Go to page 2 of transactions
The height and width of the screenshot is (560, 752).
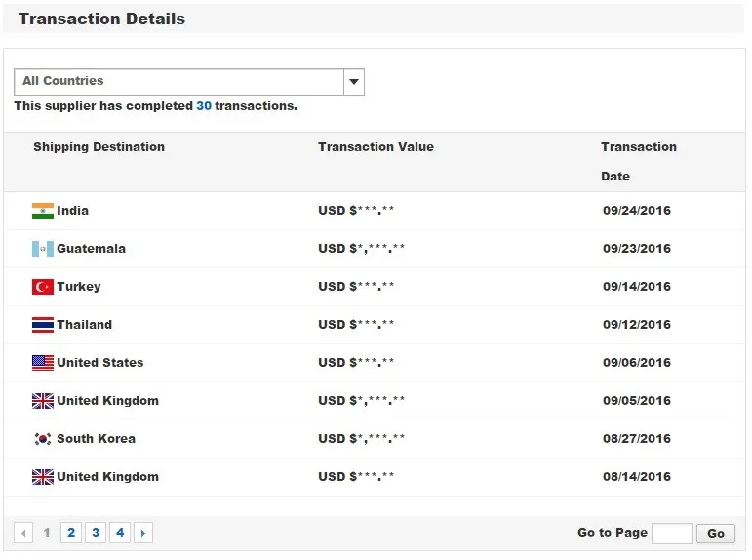pos(71,533)
